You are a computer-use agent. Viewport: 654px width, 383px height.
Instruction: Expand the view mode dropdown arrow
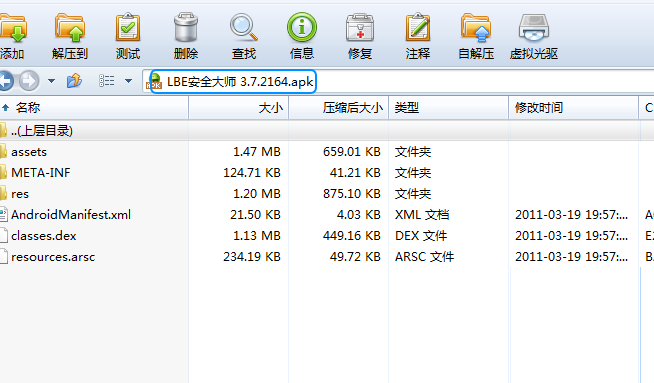click(x=128, y=81)
